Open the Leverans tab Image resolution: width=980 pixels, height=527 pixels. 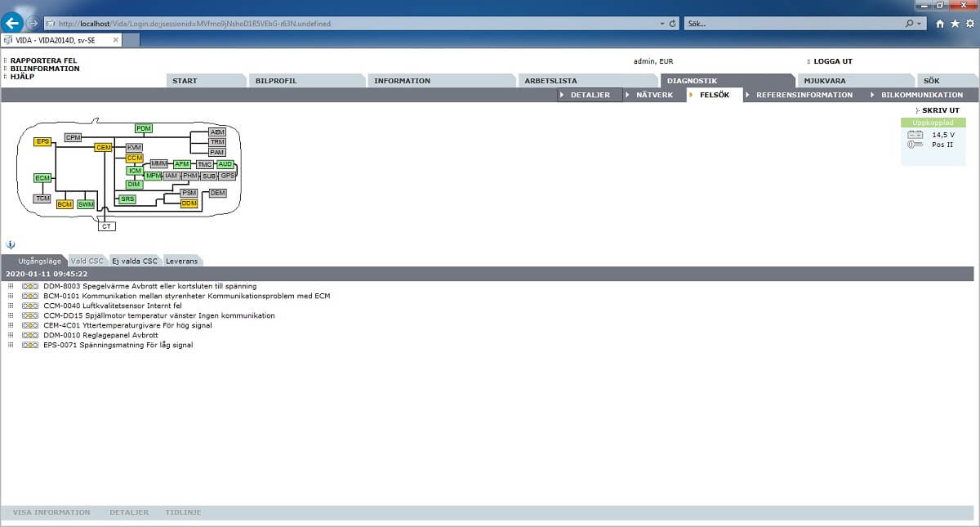coord(181,261)
